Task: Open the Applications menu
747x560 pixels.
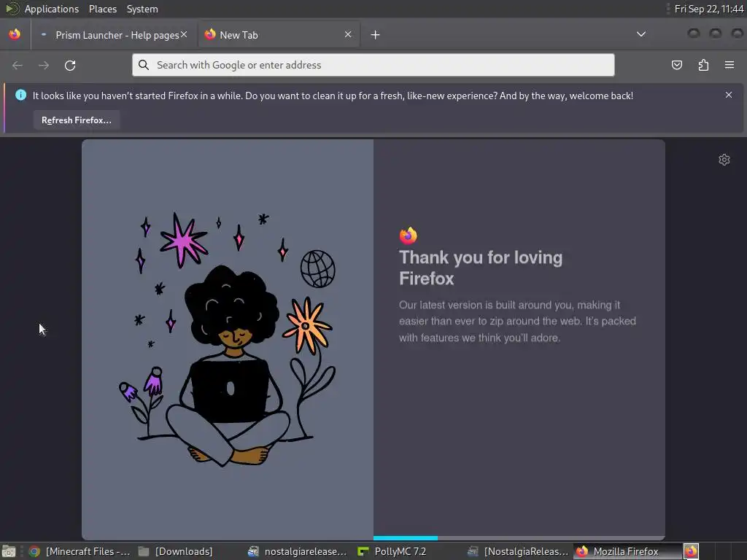Action: pos(52,9)
